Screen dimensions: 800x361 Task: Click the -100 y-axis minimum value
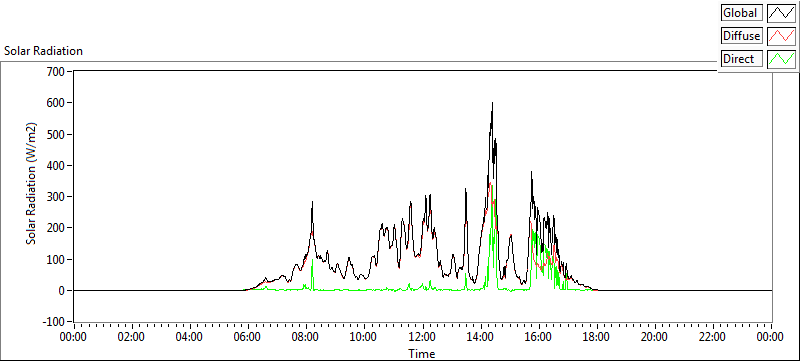(55, 322)
